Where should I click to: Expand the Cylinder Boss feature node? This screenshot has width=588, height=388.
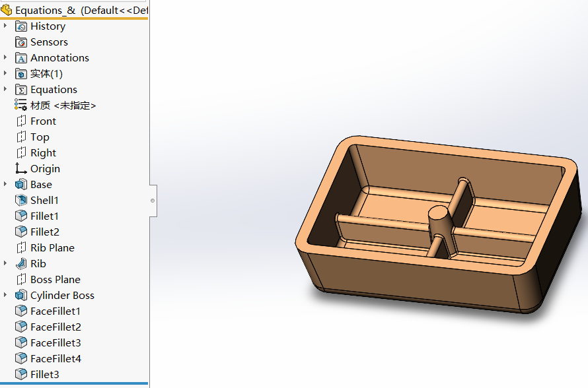[x=5, y=295]
